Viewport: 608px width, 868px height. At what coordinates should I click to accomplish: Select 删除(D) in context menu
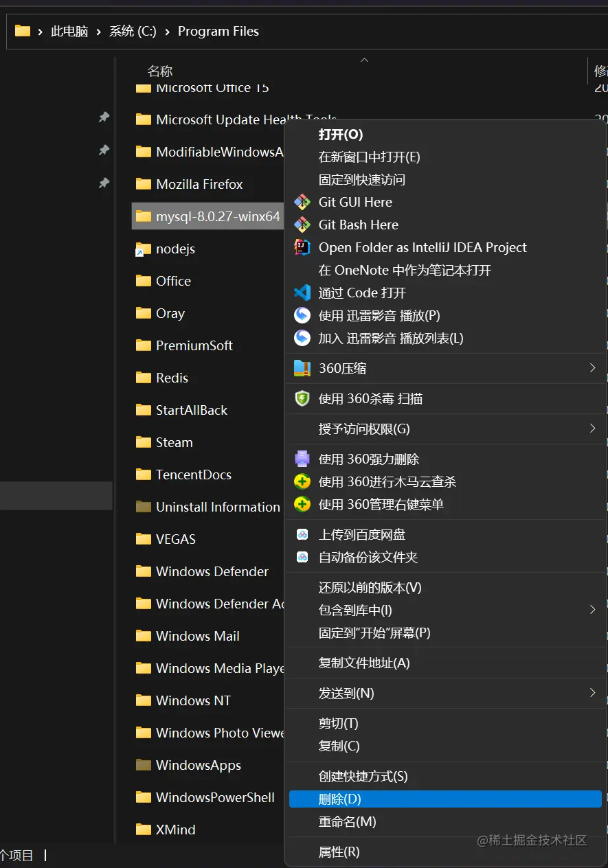click(x=445, y=799)
